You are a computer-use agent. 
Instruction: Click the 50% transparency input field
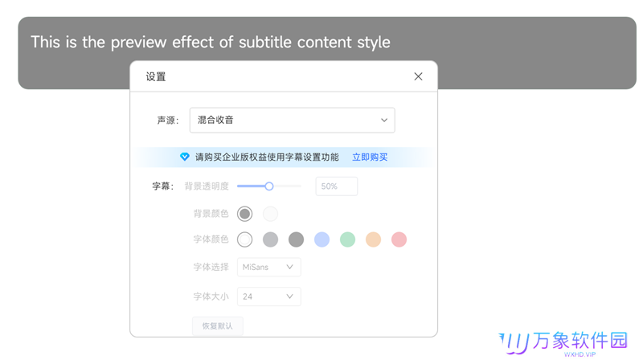pyautogui.click(x=336, y=186)
